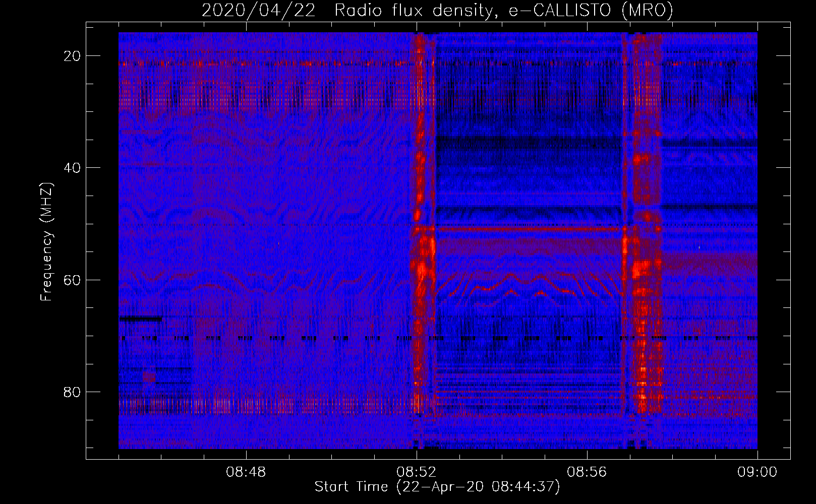Click the 40 frequency tick label
The width and height of the screenshot is (816, 504).
pyautogui.click(x=72, y=168)
